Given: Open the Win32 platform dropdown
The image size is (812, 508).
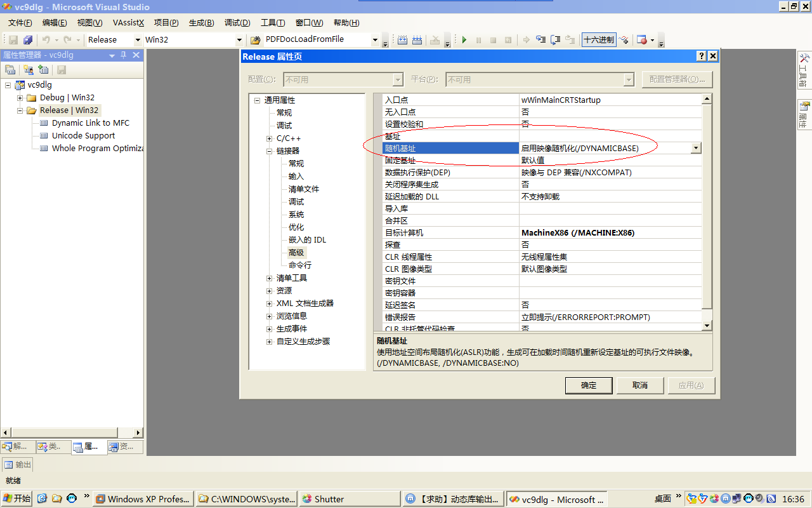Looking at the screenshot, I should click(240, 40).
